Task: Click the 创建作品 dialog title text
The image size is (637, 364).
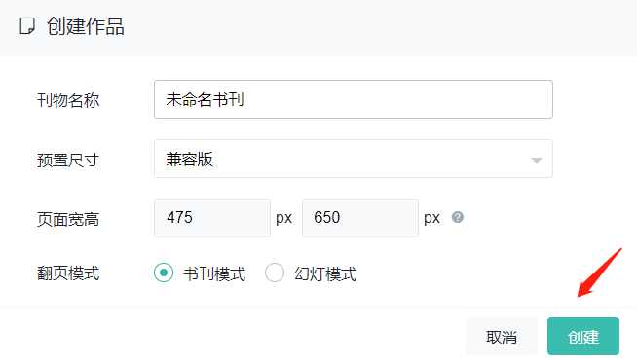Action: (86, 26)
